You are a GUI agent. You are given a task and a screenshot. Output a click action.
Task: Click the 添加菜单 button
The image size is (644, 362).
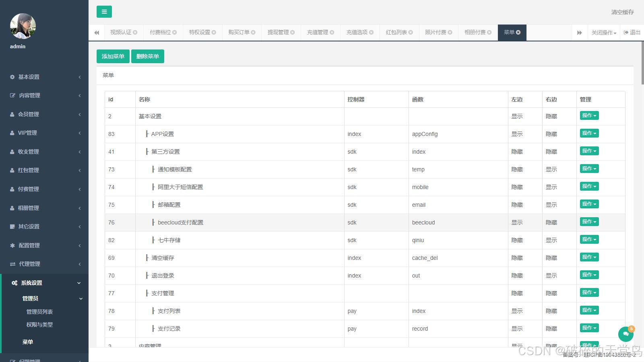point(113,56)
